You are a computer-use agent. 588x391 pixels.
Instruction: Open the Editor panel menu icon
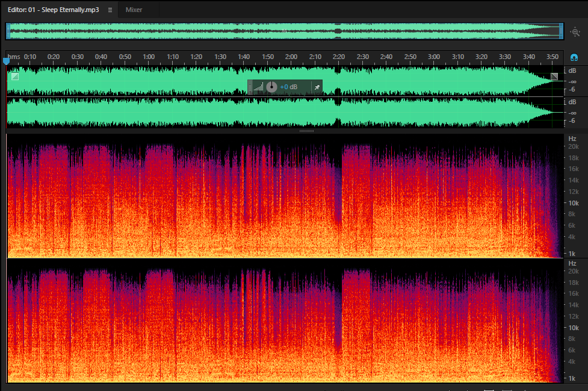[x=110, y=10]
